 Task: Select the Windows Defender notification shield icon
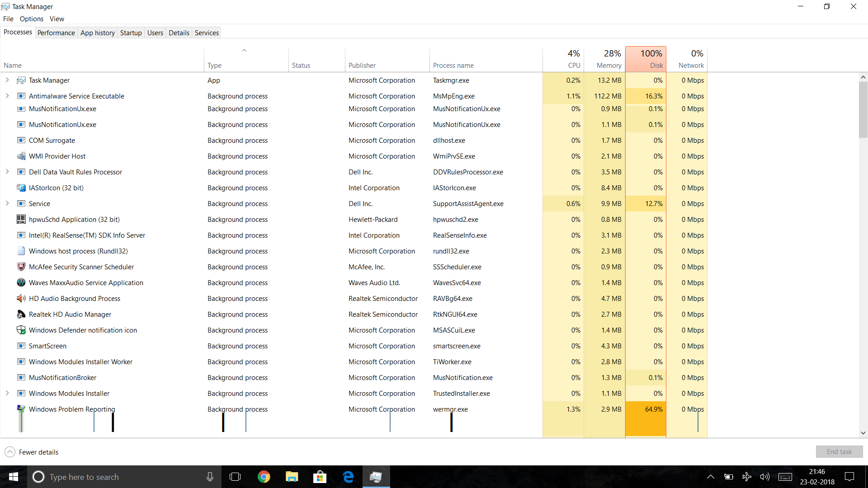point(21,330)
